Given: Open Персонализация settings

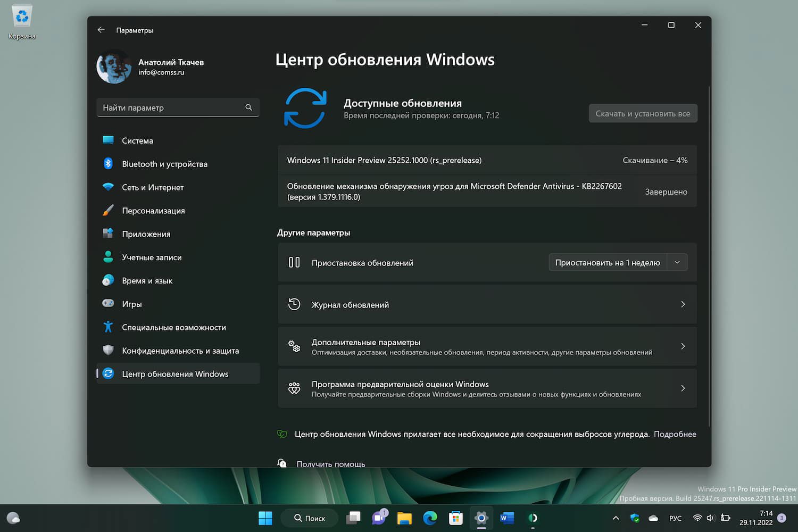Looking at the screenshot, I should (x=154, y=211).
